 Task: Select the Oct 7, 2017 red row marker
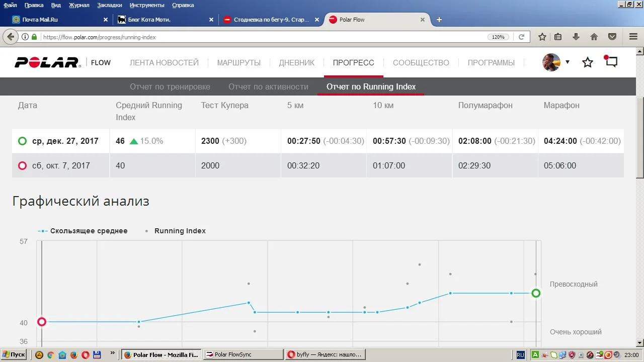tap(22, 165)
